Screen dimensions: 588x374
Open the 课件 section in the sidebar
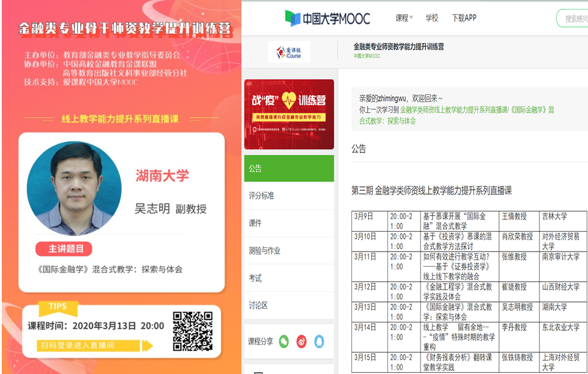289,223
